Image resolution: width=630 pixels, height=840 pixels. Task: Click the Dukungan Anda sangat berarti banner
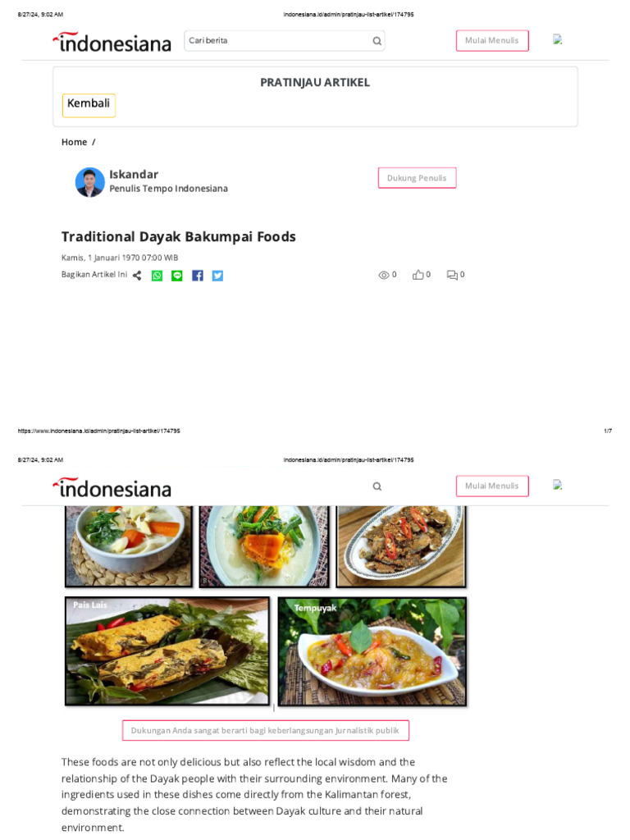[x=266, y=731]
